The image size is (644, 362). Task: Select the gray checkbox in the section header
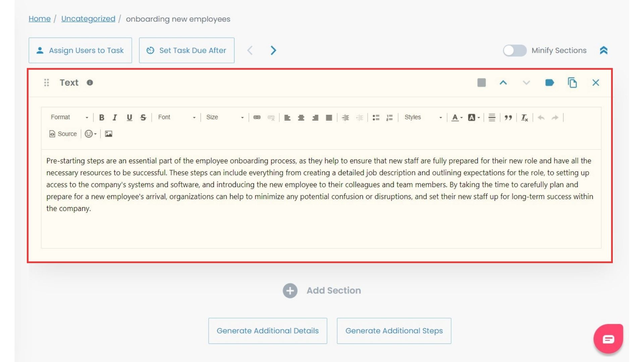(x=482, y=82)
